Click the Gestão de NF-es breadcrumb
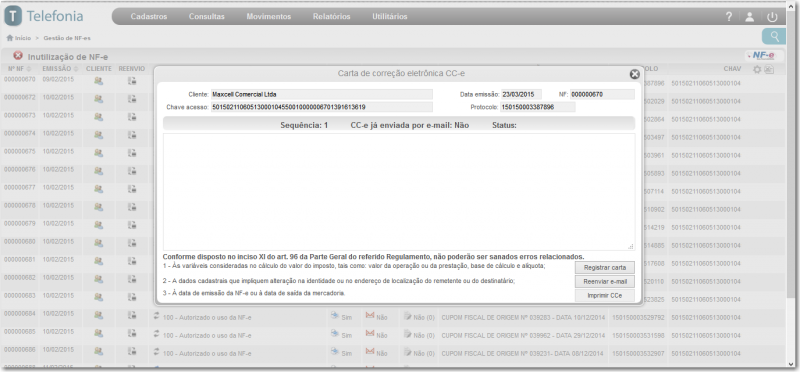The height and width of the screenshot is (372, 800). [67, 38]
